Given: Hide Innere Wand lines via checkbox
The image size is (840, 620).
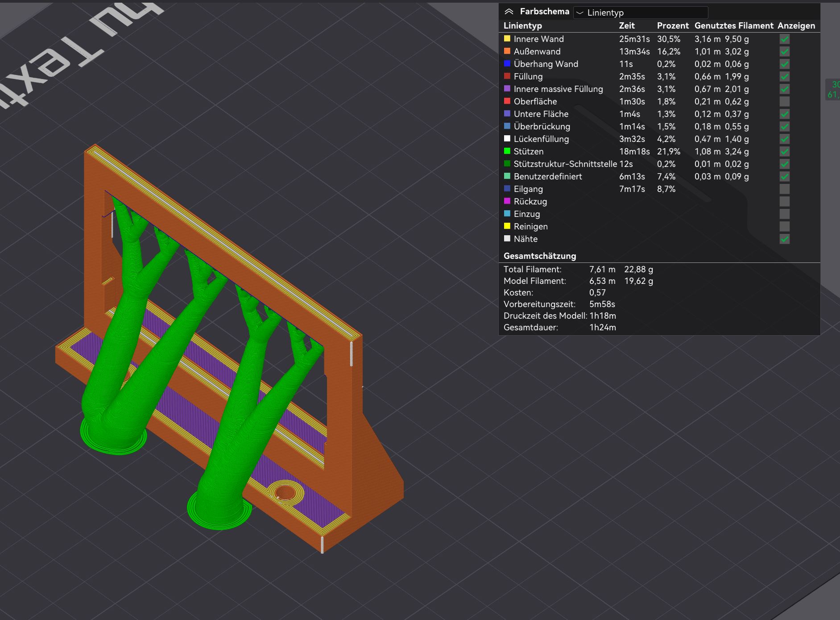Looking at the screenshot, I should click(x=785, y=39).
